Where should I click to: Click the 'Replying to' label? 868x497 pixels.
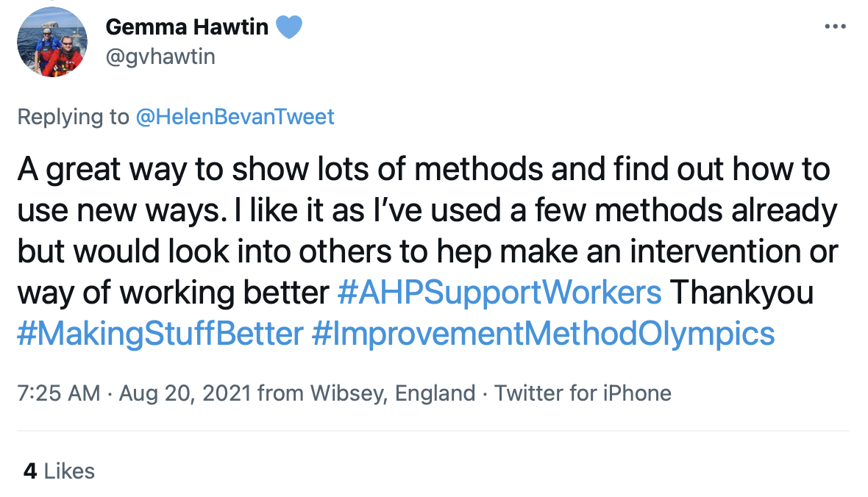[73, 117]
